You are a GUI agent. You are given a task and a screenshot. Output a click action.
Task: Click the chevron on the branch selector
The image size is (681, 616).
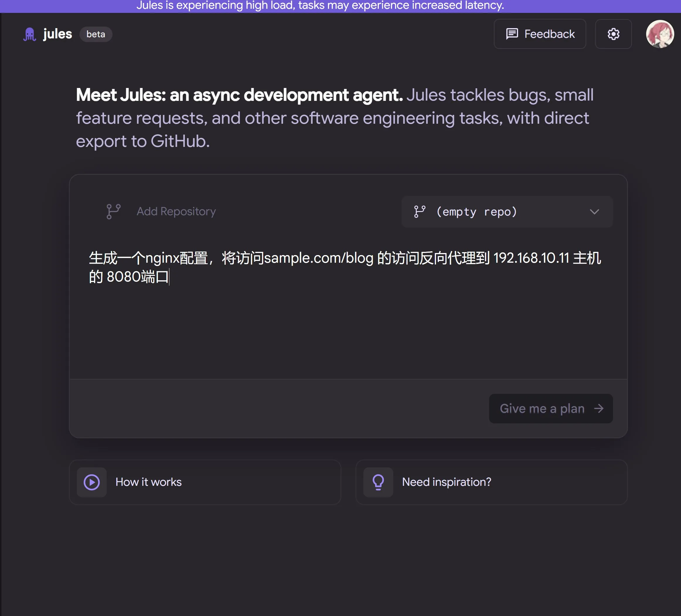pyautogui.click(x=594, y=212)
